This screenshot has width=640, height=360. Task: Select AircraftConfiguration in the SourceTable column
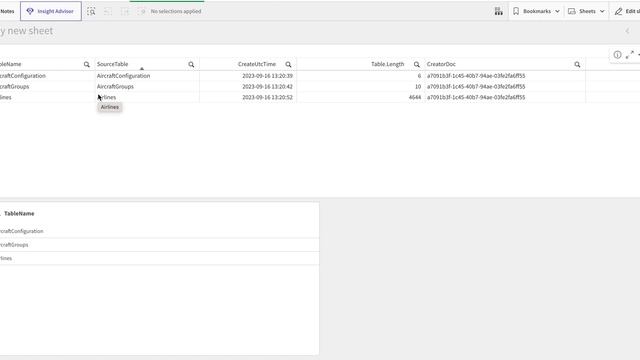click(123, 76)
